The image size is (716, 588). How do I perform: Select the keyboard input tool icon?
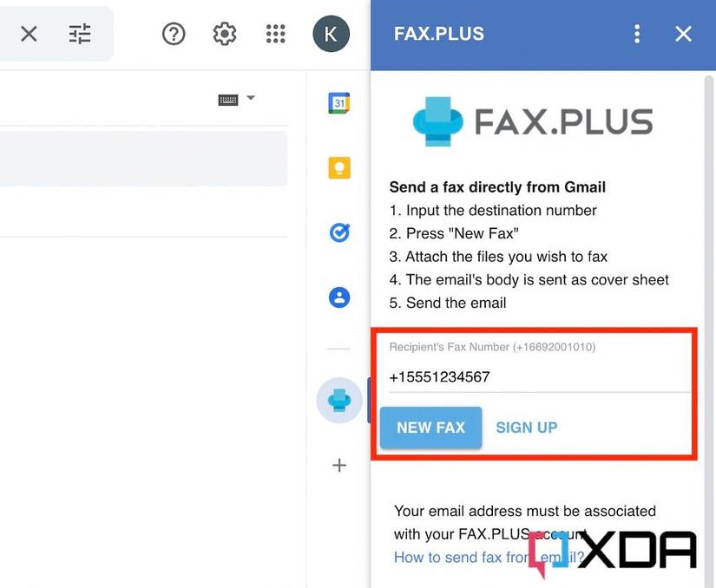point(228,100)
